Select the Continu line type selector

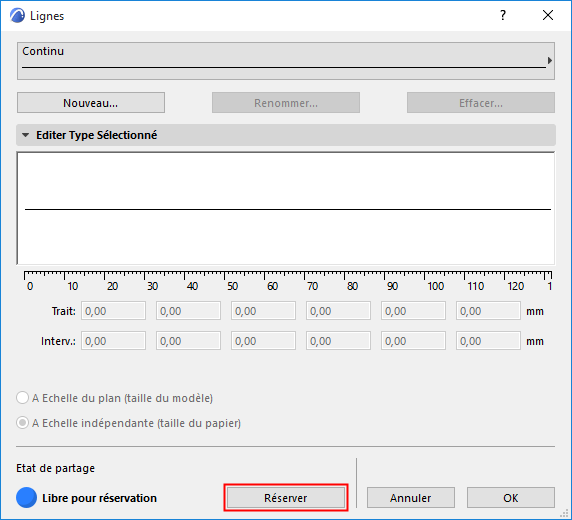[x=286, y=61]
